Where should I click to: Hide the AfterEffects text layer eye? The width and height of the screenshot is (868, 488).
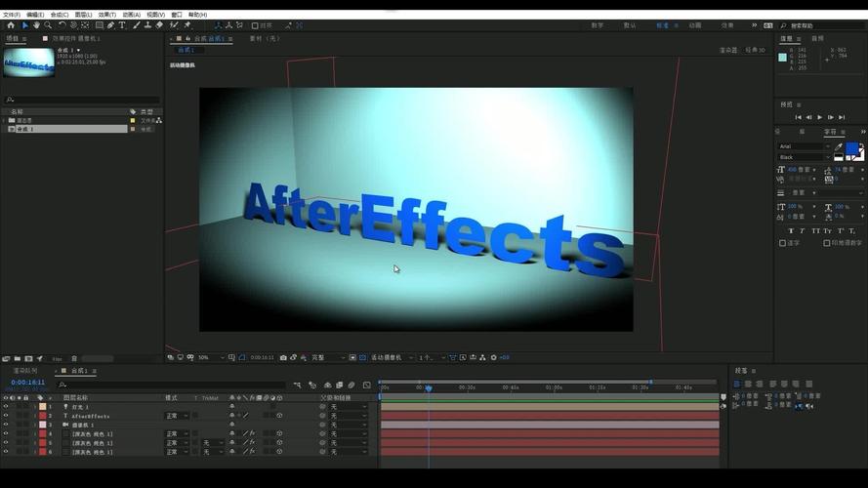pos(6,416)
